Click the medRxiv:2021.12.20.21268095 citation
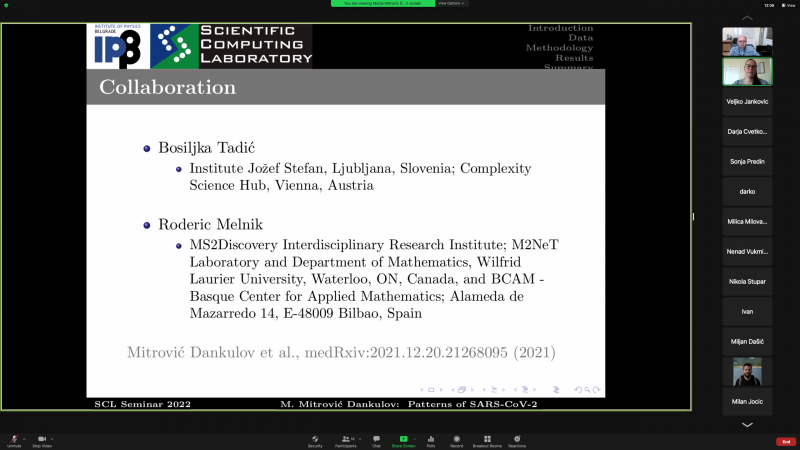Screen dimensions: 800x450 tap(408, 353)
